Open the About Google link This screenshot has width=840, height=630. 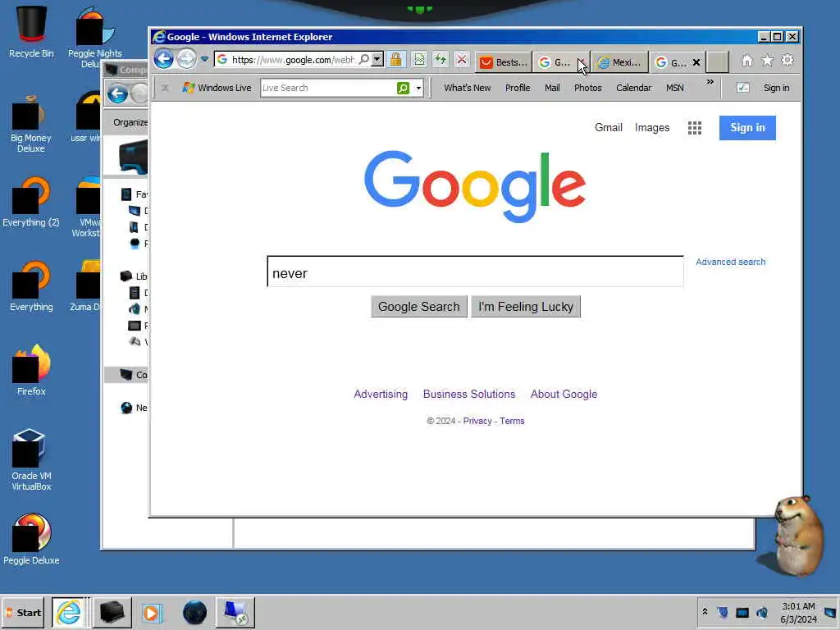tap(564, 395)
